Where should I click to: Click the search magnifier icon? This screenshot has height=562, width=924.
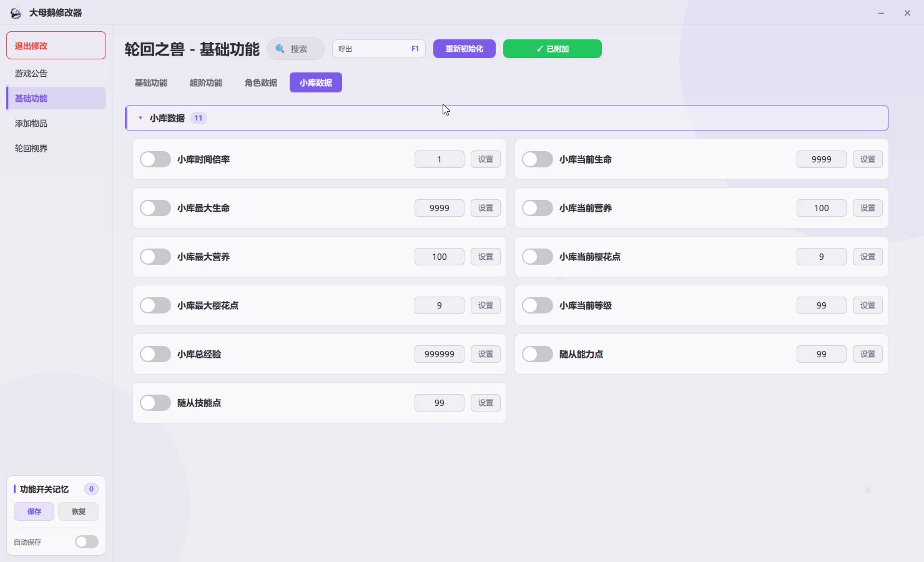280,49
